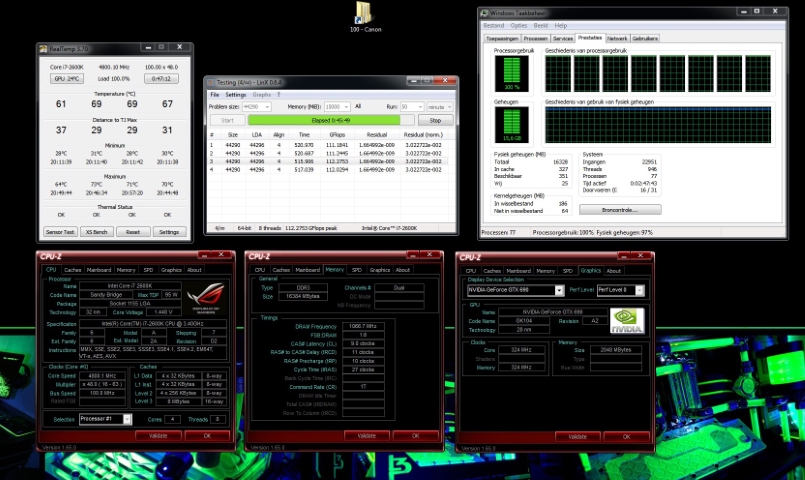This screenshot has width=805, height=480.
Task: Click the GFlops column header in LinX
Action: pos(337,135)
